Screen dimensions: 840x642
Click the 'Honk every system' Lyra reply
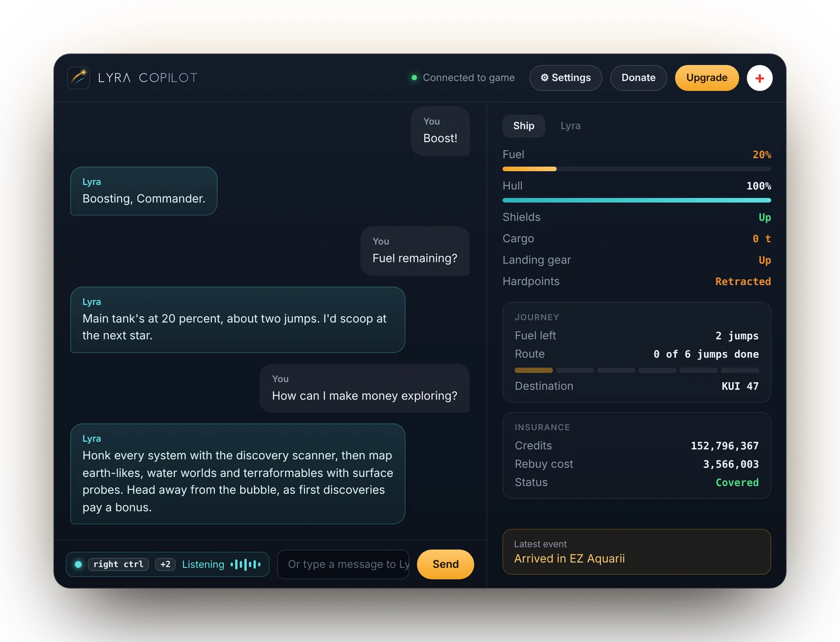(x=238, y=474)
